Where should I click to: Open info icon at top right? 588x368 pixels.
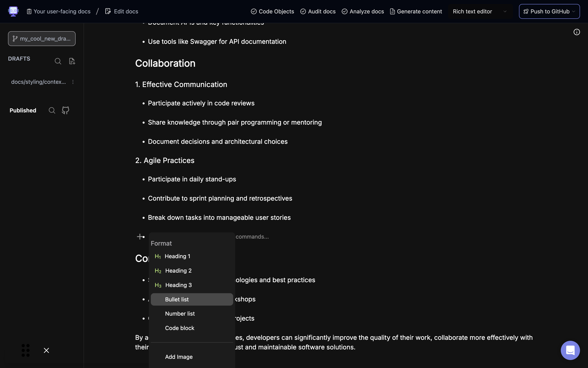point(577,32)
